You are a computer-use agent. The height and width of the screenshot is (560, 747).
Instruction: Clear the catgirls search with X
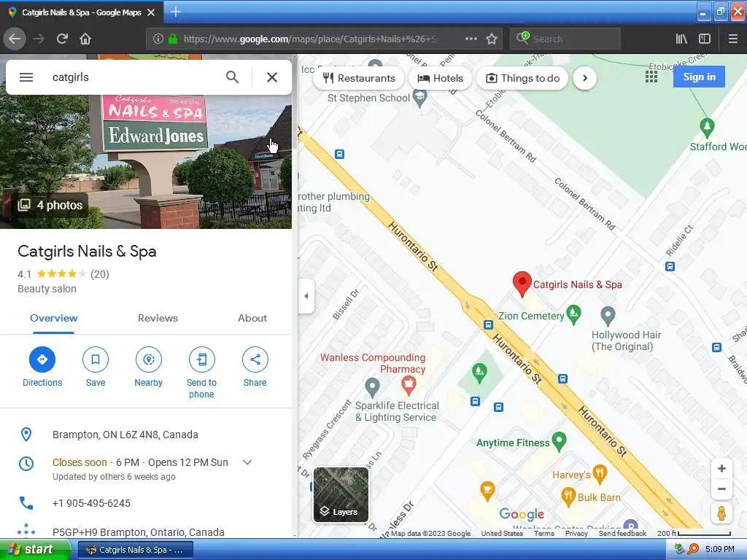point(272,77)
